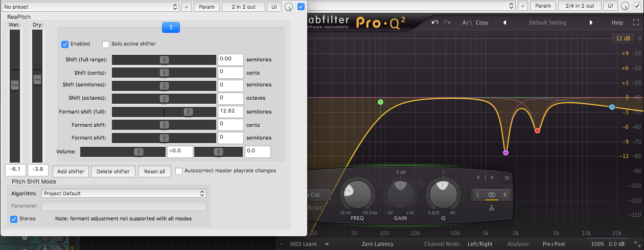644x250 pixels.
Task: Click the Pro-Q undo arrow
Action: tap(434, 22)
